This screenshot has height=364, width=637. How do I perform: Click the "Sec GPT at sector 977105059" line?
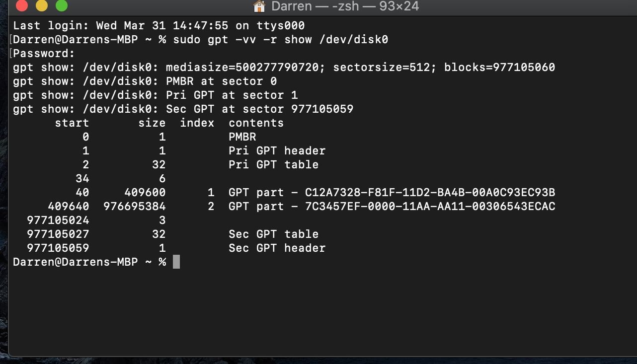coord(183,109)
